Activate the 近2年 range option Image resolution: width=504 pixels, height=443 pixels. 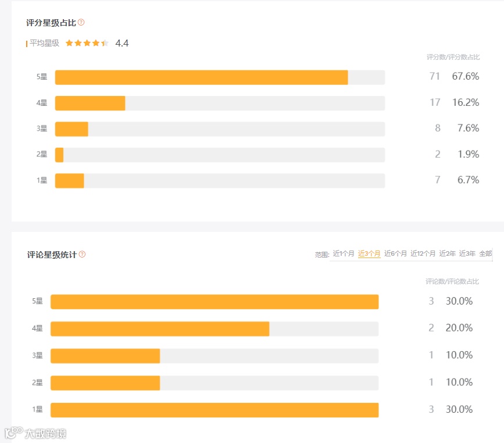446,254
